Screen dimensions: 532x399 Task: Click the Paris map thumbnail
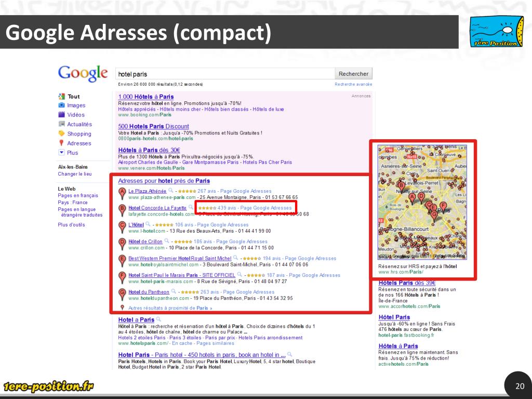coord(422,202)
